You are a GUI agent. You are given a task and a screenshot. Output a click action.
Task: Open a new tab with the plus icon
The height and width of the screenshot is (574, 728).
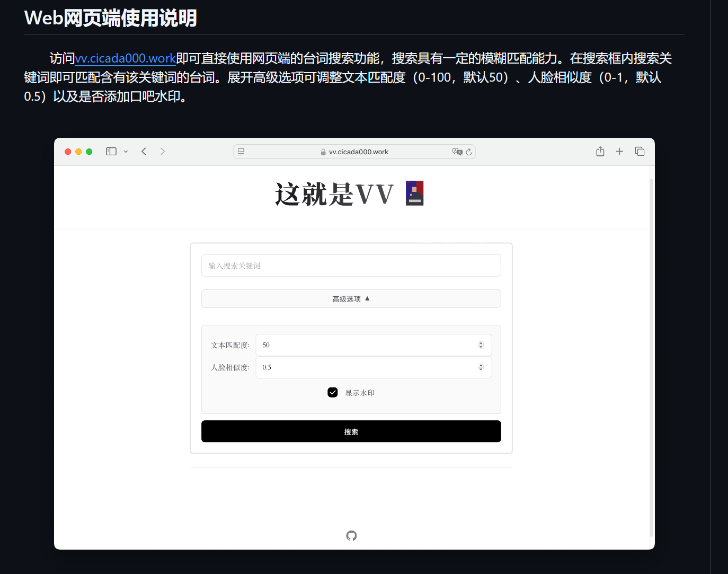click(x=619, y=152)
